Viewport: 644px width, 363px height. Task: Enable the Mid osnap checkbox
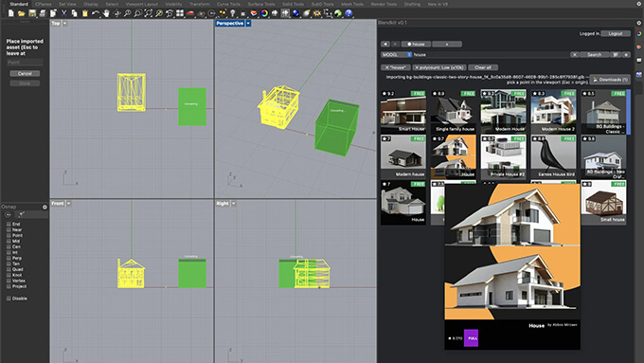tap(9, 241)
